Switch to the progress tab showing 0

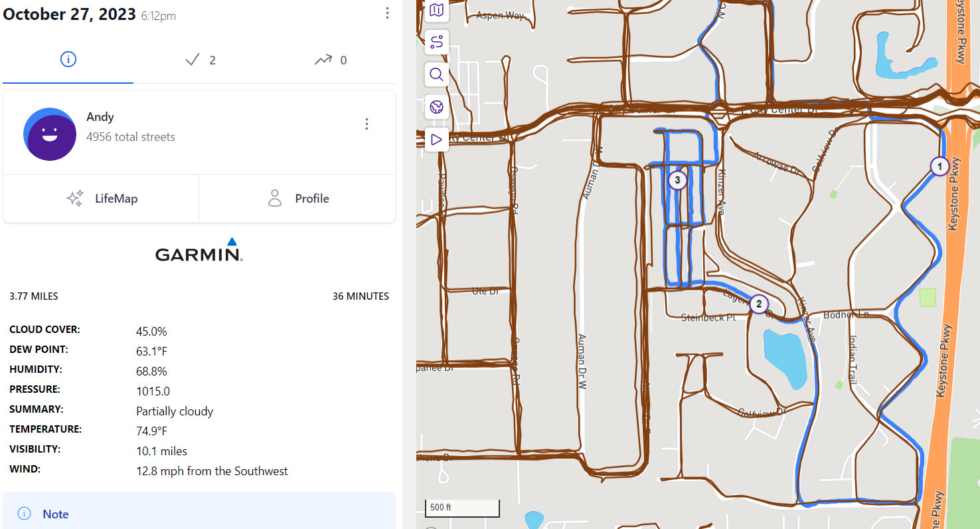point(331,60)
